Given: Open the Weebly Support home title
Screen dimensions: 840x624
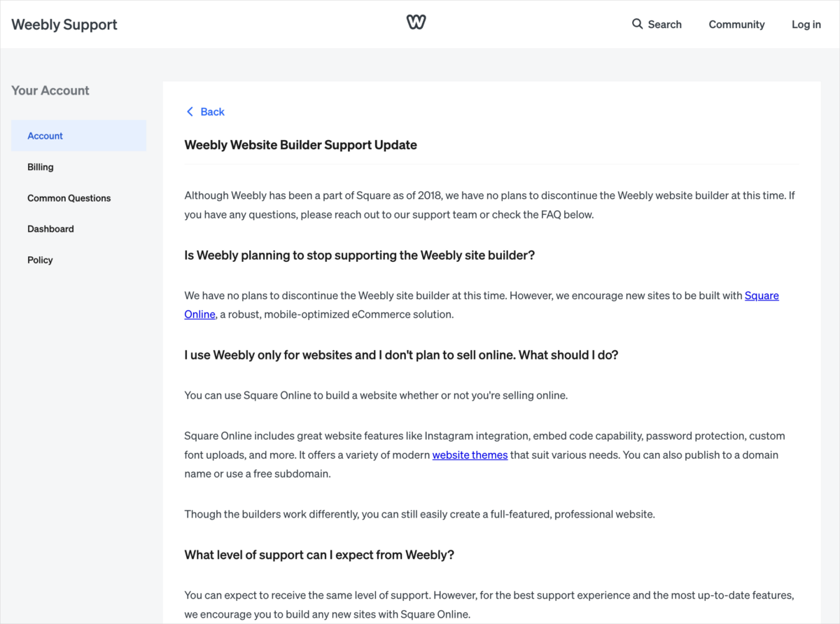Looking at the screenshot, I should click(x=64, y=25).
